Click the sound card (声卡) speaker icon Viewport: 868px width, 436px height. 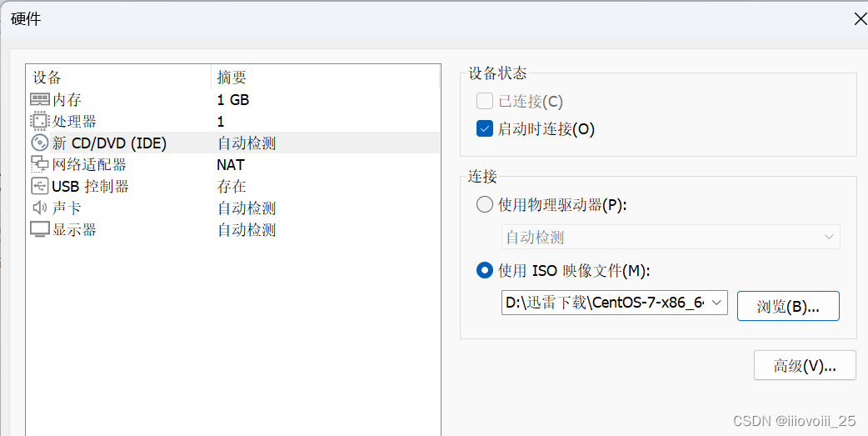pos(40,208)
